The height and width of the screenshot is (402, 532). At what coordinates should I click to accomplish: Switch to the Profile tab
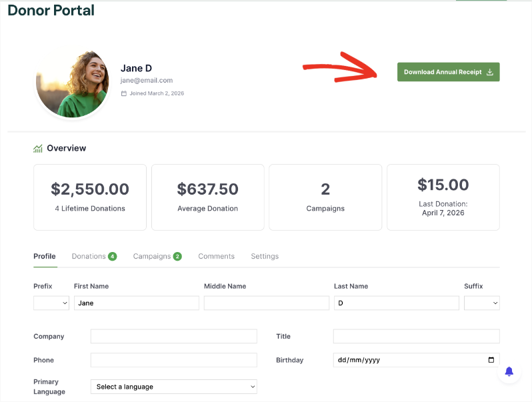[45, 256]
